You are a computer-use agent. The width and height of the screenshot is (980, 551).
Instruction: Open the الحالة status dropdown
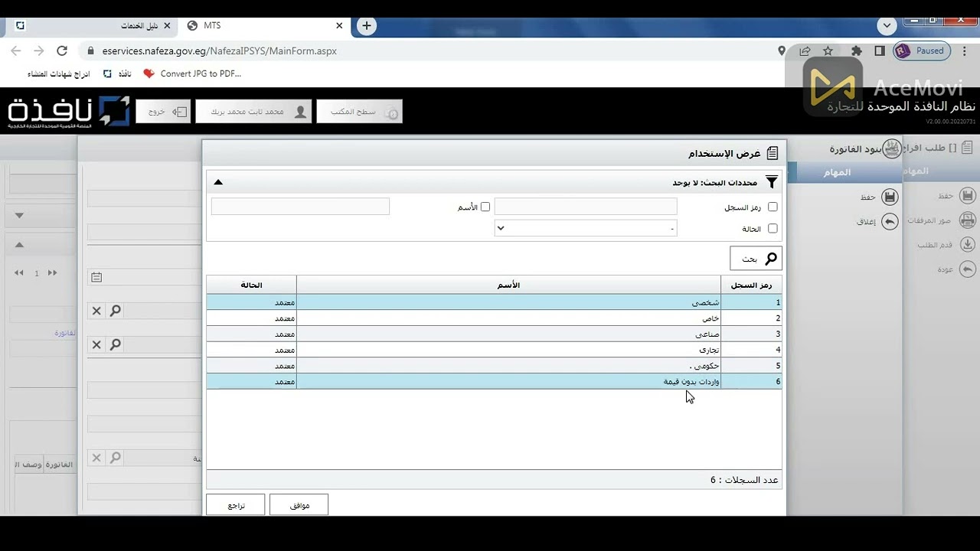586,228
